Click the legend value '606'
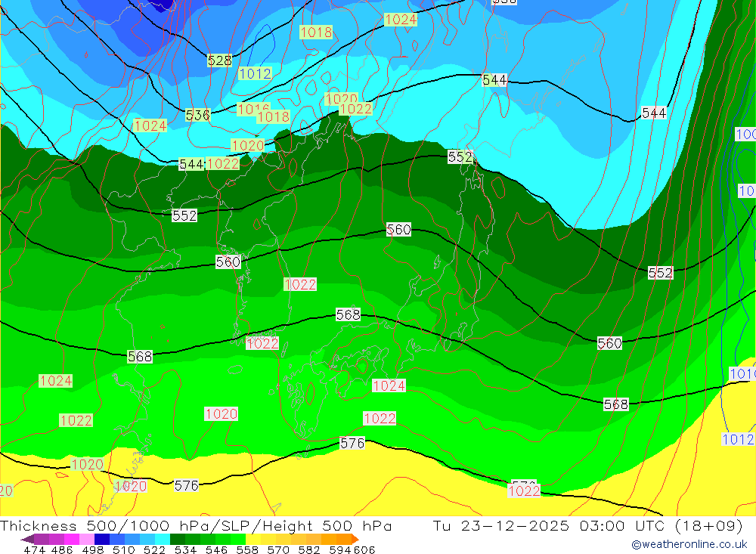 tap(364, 549)
